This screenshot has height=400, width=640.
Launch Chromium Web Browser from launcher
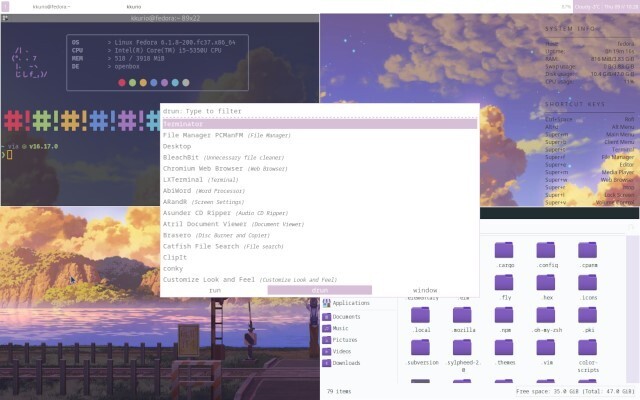click(x=320, y=168)
